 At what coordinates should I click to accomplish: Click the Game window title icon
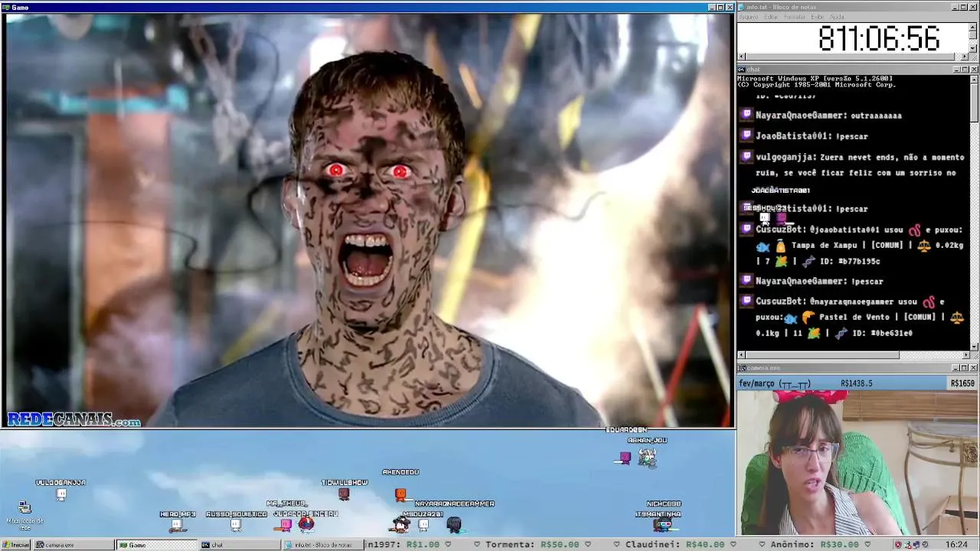point(6,8)
